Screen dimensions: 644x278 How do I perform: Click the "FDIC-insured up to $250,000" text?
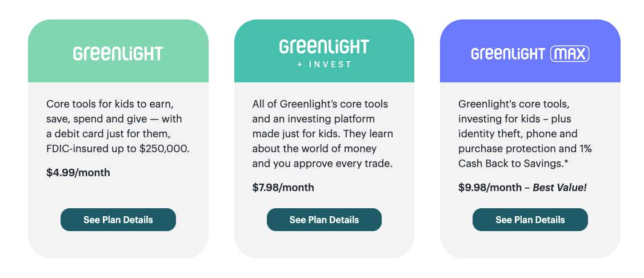117,149
